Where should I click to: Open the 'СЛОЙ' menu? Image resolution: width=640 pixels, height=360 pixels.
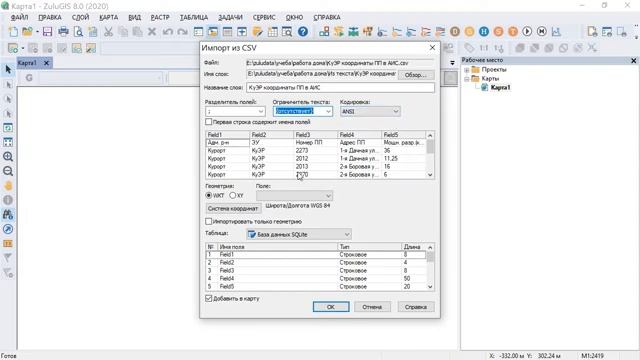(x=80, y=18)
